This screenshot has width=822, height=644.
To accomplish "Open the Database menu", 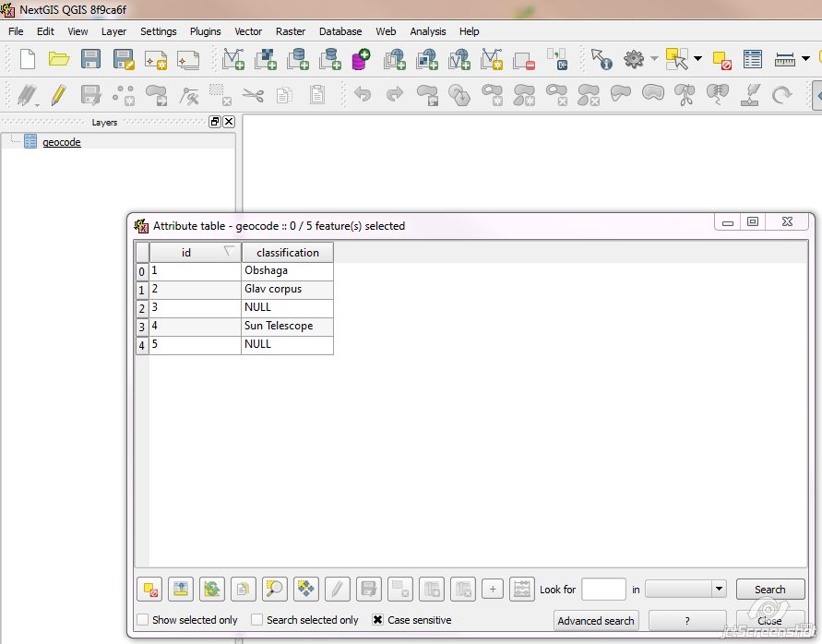I will click(340, 31).
